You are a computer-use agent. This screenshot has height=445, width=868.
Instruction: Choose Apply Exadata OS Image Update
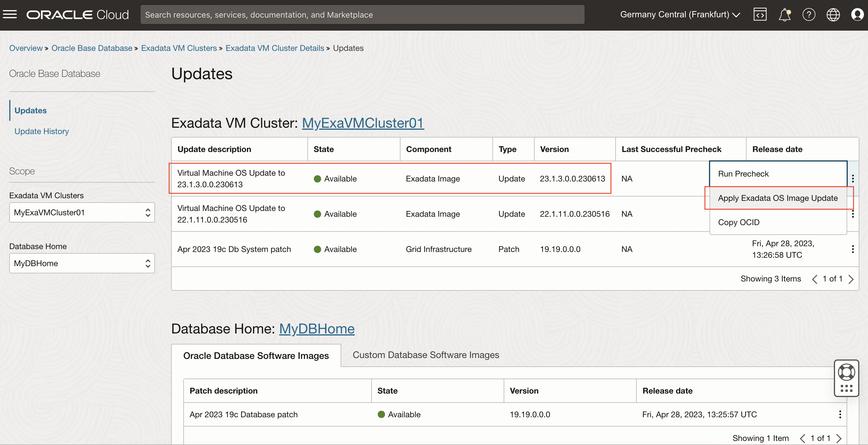778,198
